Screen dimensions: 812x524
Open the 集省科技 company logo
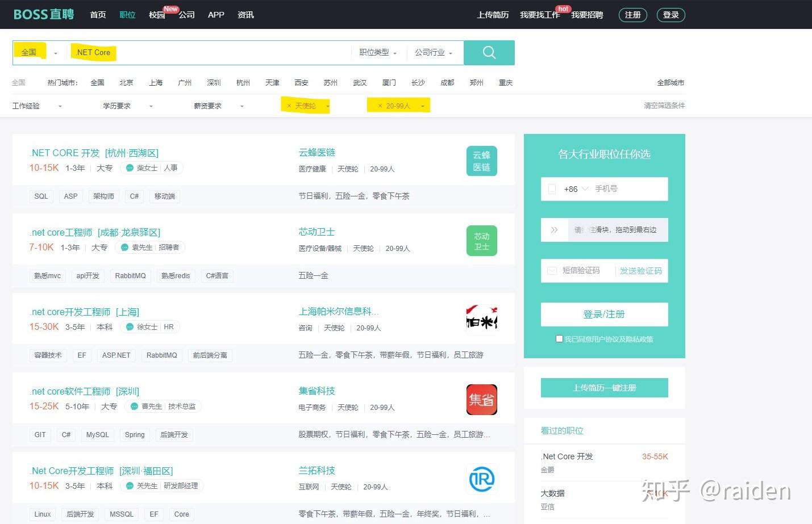pos(482,400)
